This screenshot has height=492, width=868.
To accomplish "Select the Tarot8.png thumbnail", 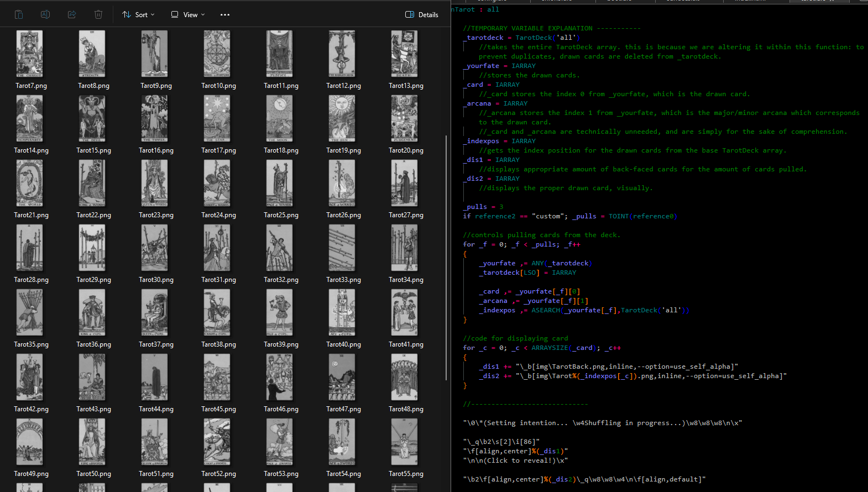I will point(92,54).
